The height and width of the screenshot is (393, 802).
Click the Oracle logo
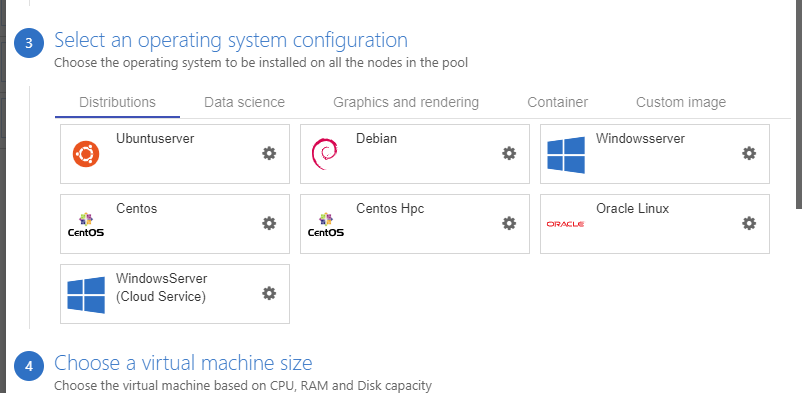click(565, 224)
